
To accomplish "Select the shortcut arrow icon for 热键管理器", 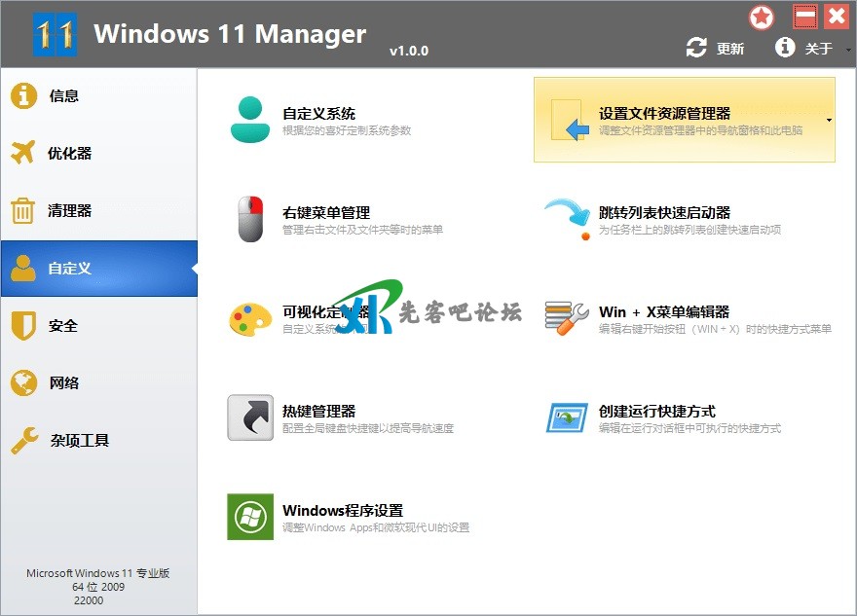I will tap(250, 417).
